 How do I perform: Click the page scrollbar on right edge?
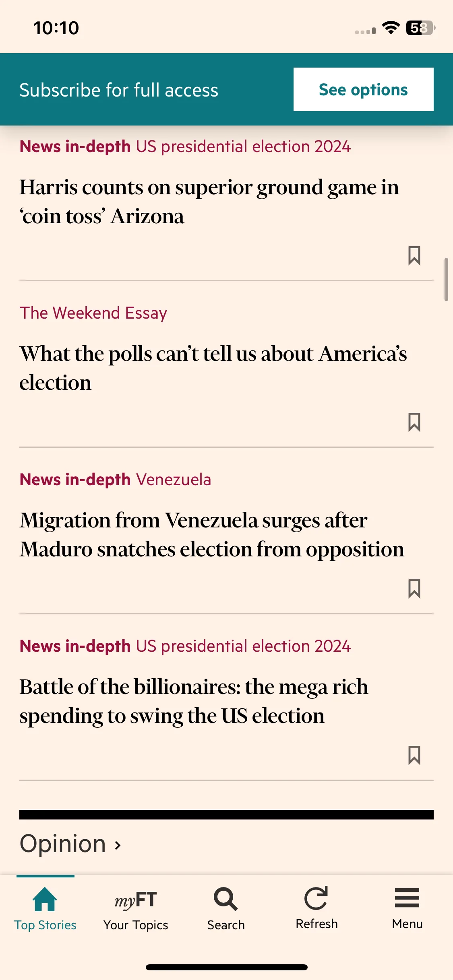coord(446,280)
